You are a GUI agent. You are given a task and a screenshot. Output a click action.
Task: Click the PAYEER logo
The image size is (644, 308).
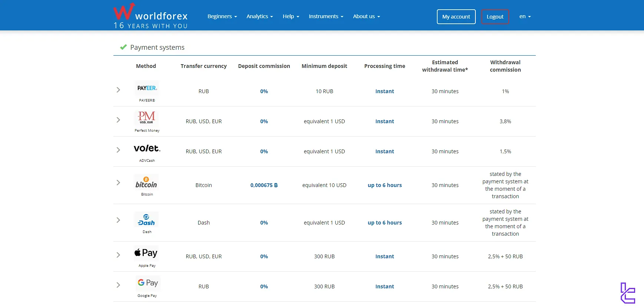[x=147, y=88]
